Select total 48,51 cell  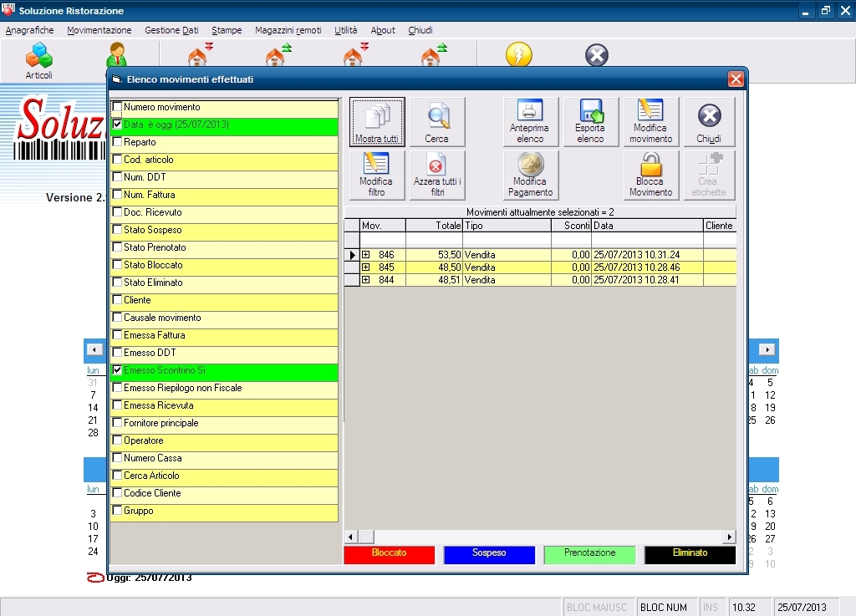[434, 280]
